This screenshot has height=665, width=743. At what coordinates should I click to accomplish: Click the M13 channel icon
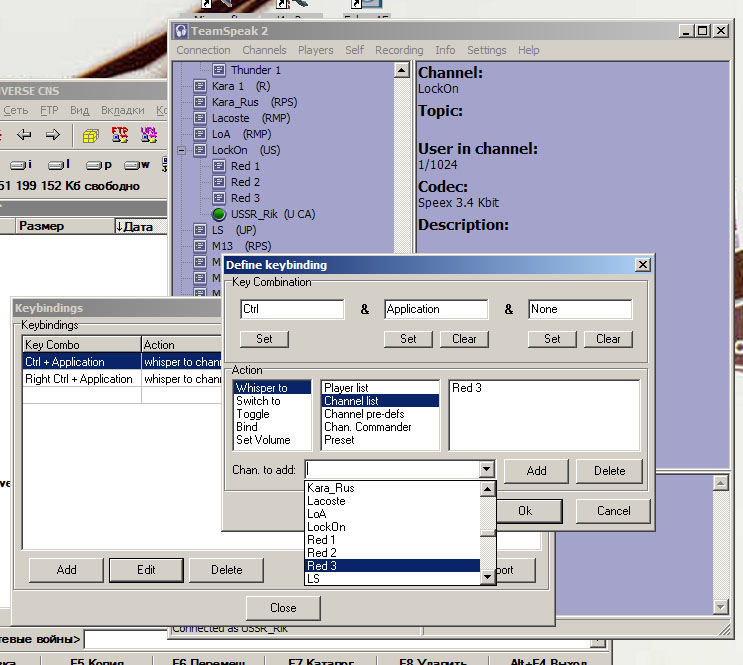(x=200, y=246)
